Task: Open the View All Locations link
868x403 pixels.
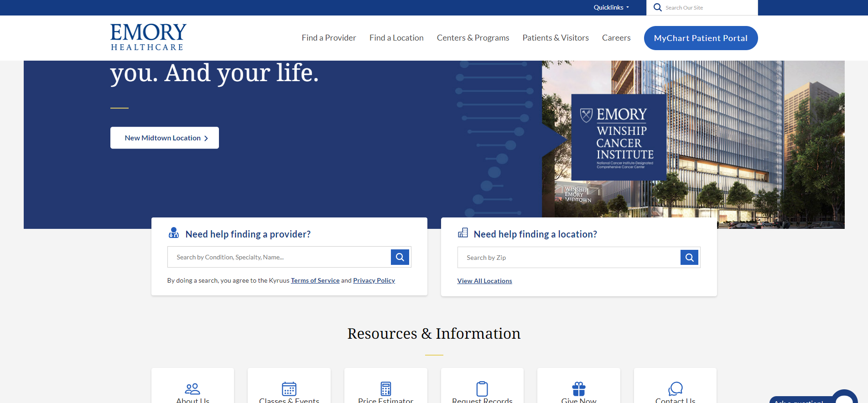Action: click(x=484, y=281)
